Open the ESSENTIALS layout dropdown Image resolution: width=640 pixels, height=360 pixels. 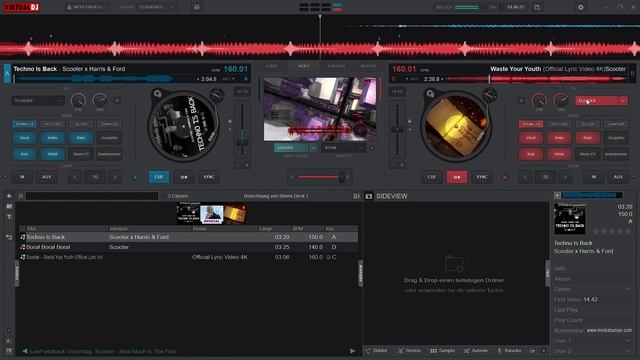[x=157, y=7]
